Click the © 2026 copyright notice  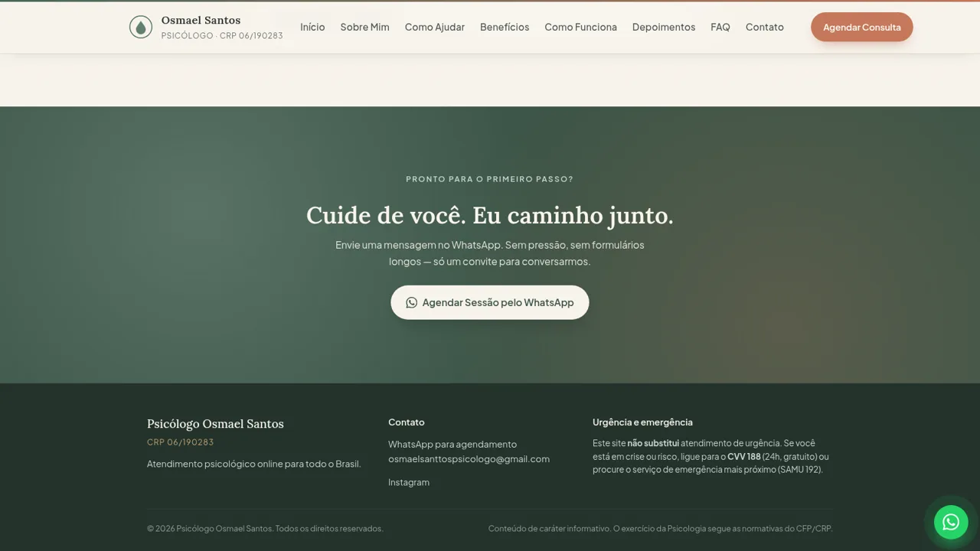[265, 529]
